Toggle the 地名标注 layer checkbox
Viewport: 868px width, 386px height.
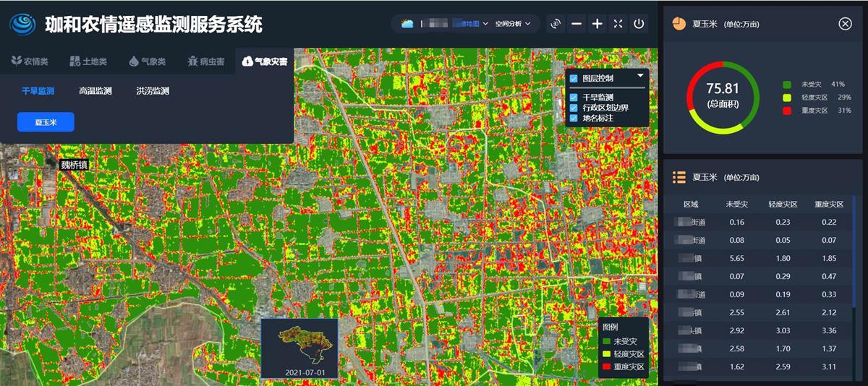pyautogui.click(x=574, y=118)
